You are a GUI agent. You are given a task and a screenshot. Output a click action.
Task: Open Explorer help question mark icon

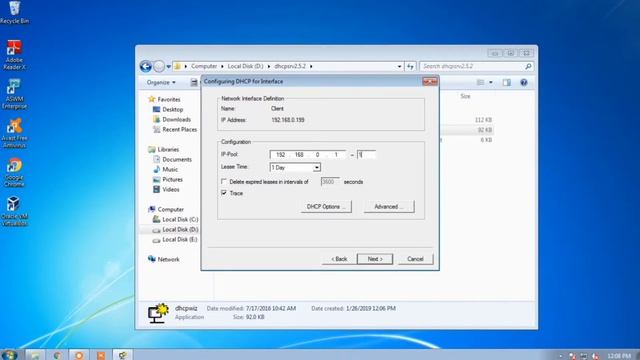tap(524, 82)
